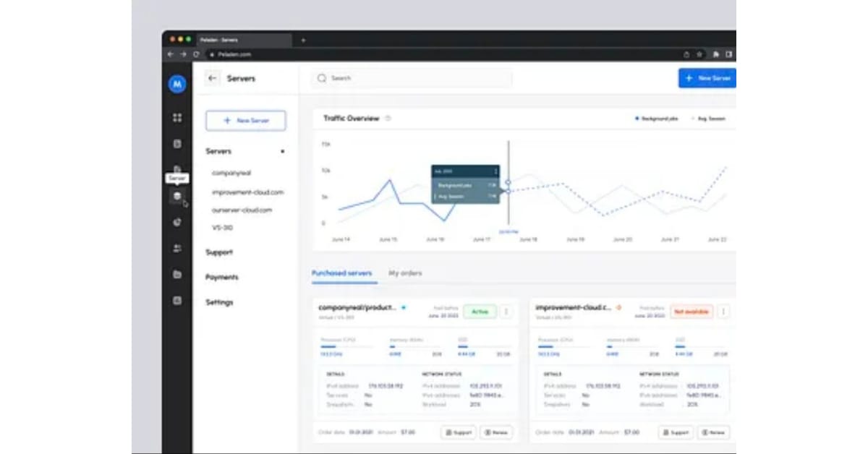868x454 pixels.
Task: Click the chart's vertical marker line handle
Action: click(x=509, y=183)
